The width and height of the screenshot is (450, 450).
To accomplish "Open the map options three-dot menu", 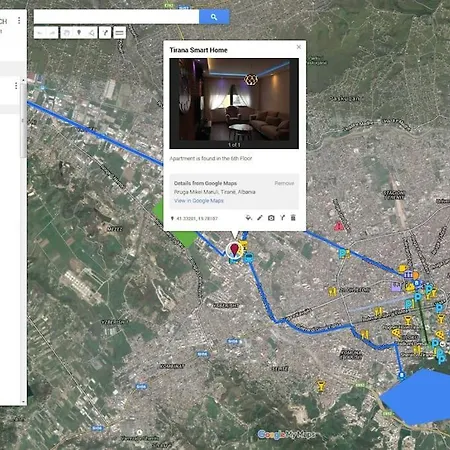I will pyautogui.click(x=19, y=21).
